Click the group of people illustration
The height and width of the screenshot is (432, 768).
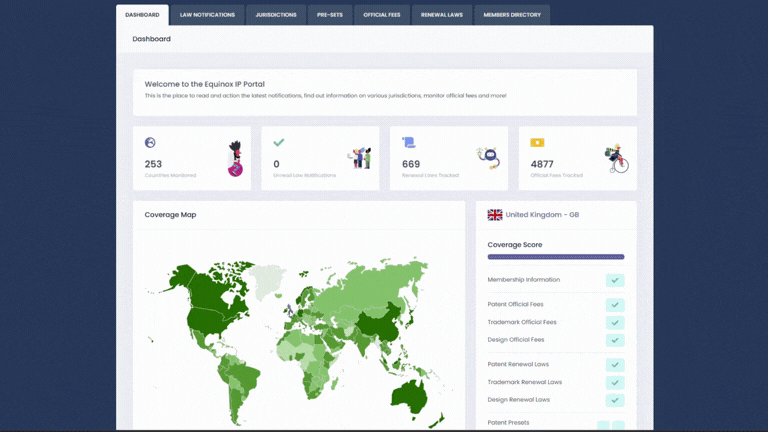pos(360,158)
